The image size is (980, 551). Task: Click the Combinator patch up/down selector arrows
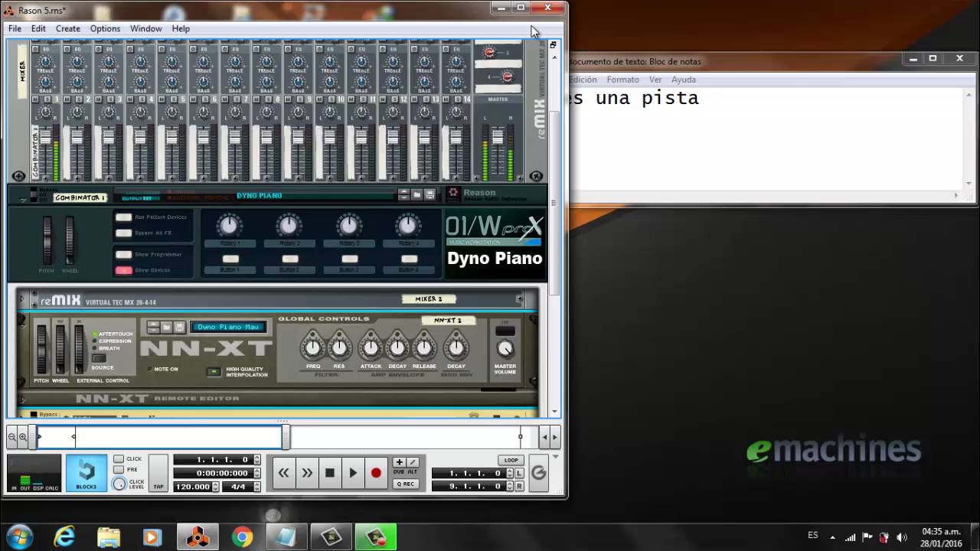403,194
